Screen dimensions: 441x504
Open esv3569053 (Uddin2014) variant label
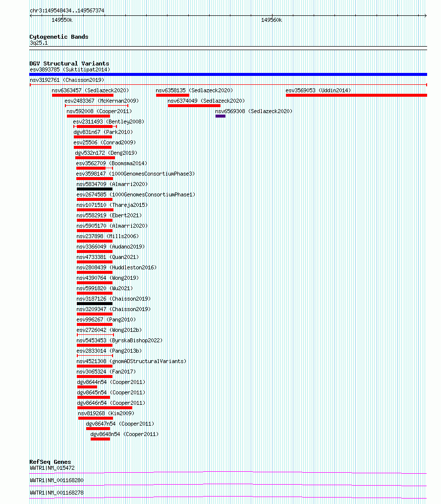tap(318, 90)
